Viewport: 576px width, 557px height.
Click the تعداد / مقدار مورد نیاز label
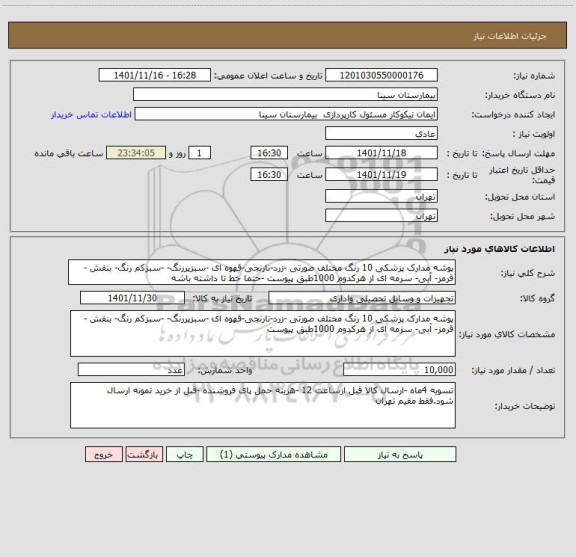pos(513,370)
